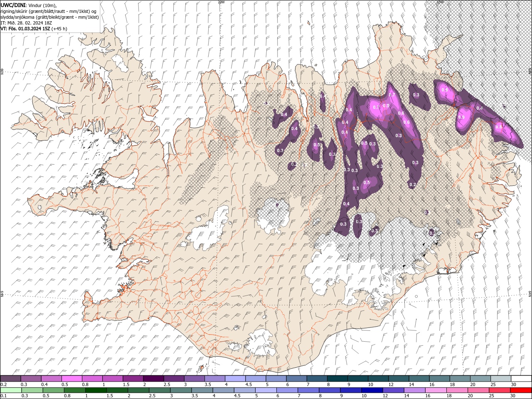Pick the darkest green rain swatch between 1 and 1.5
The height and width of the screenshot is (399, 532).
(x=96, y=390)
